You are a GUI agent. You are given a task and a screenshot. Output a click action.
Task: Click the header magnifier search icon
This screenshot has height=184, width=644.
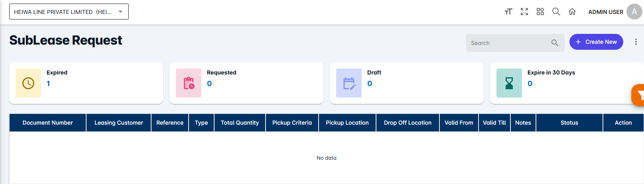(x=556, y=12)
